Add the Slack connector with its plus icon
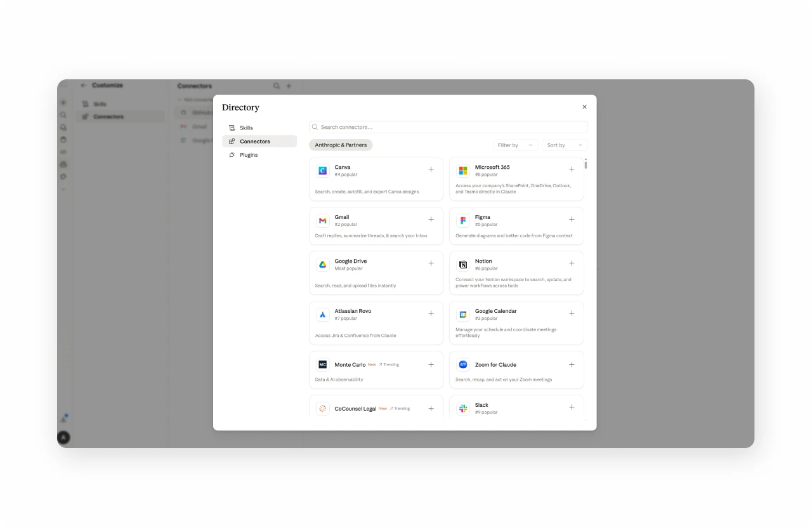This screenshot has height=528, width=812. click(572, 407)
